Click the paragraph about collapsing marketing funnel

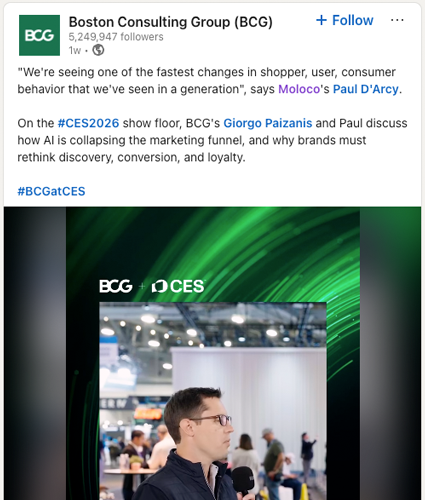tap(212, 140)
